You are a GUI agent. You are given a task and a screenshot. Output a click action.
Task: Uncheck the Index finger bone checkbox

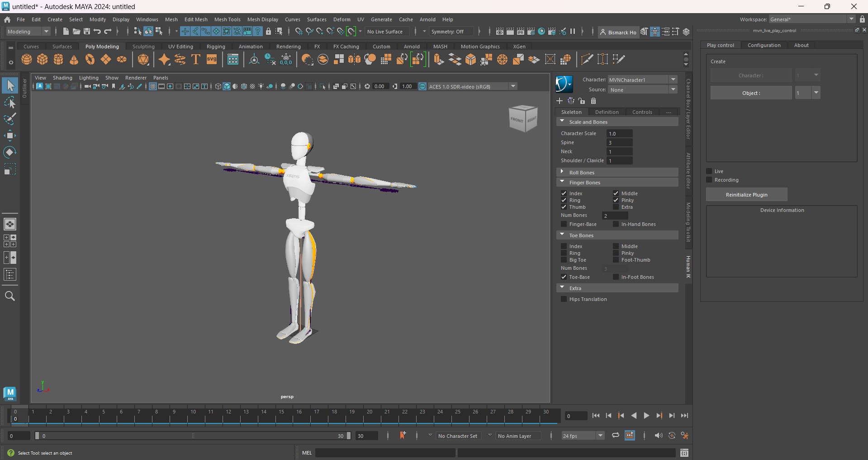pyautogui.click(x=564, y=193)
